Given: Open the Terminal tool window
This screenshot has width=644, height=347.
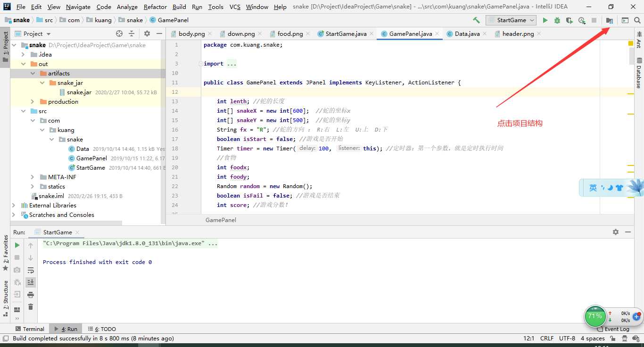Looking at the screenshot, I should (x=29, y=329).
